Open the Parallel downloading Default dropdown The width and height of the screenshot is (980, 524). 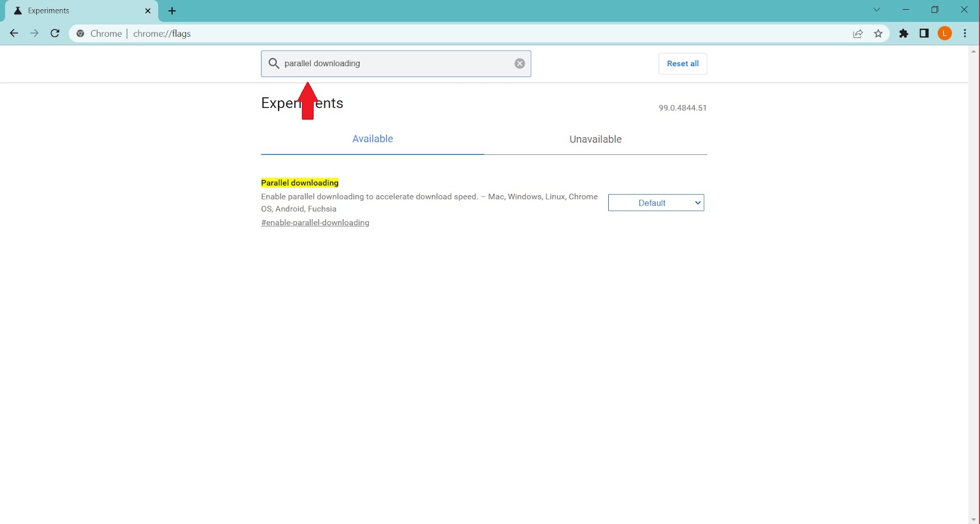(656, 203)
